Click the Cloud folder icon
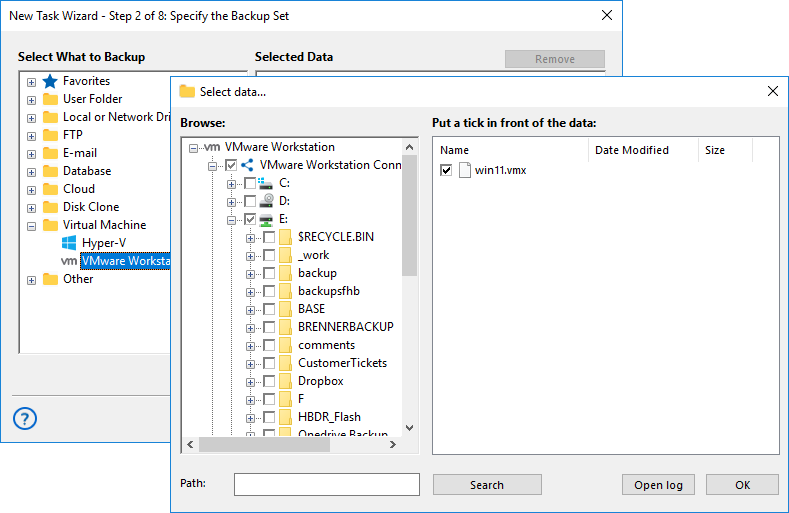 [50, 189]
